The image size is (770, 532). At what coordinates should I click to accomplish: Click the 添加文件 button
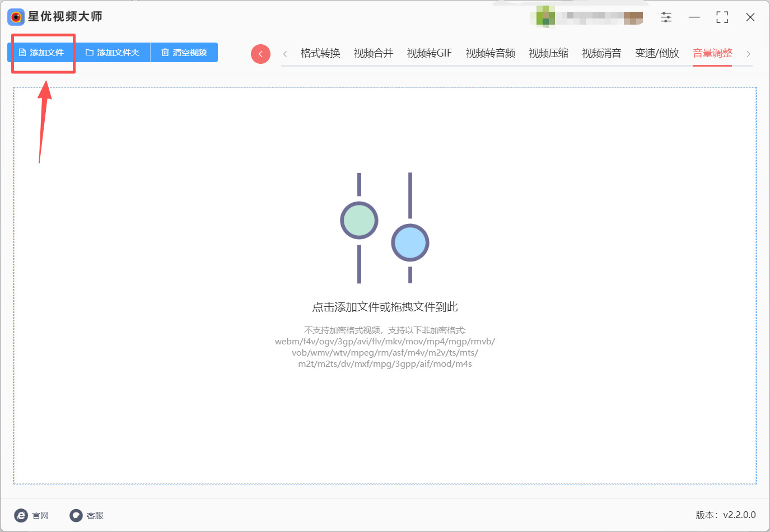[x=41, y=53]
